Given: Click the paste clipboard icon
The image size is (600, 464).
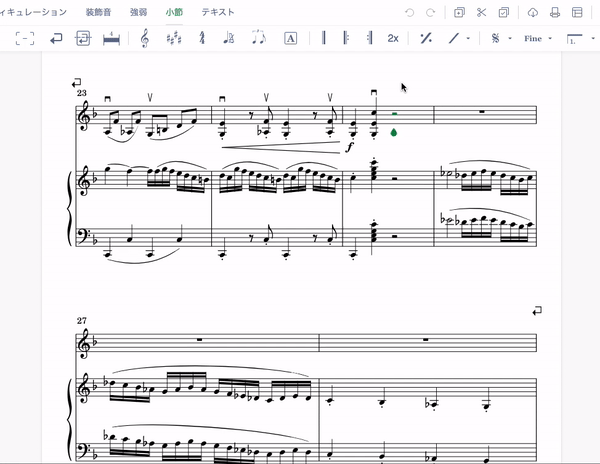Looking at the screenshot, I should [504, 13].
